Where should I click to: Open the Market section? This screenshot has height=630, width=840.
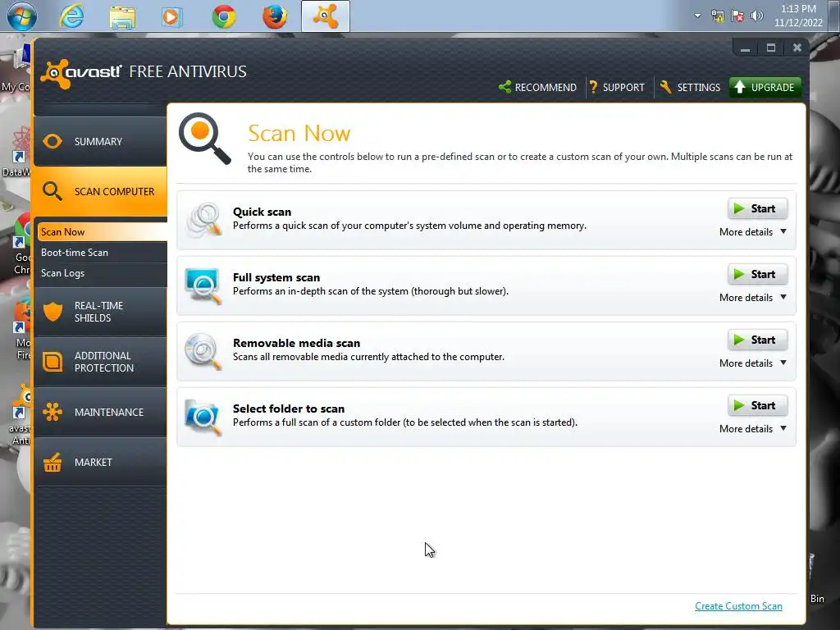point(100,462)
